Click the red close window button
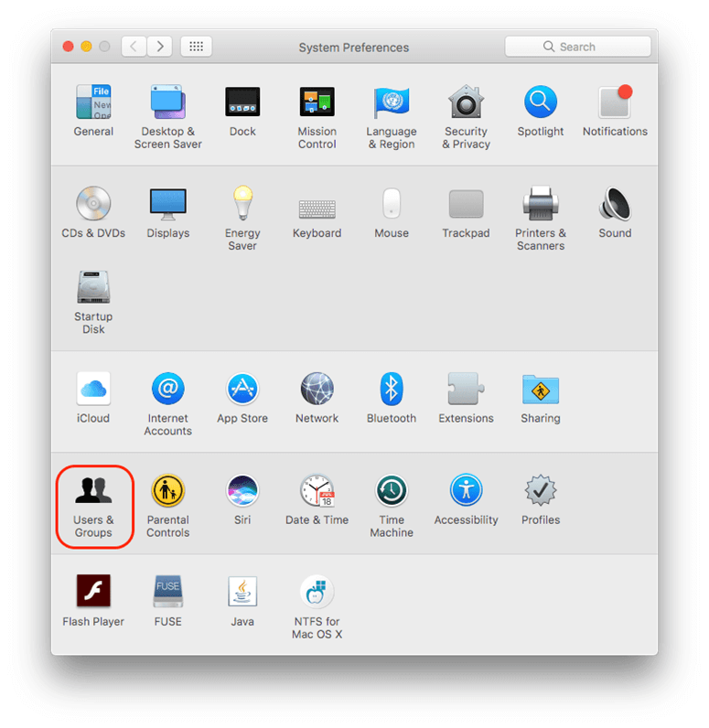 tap(69, 47)
